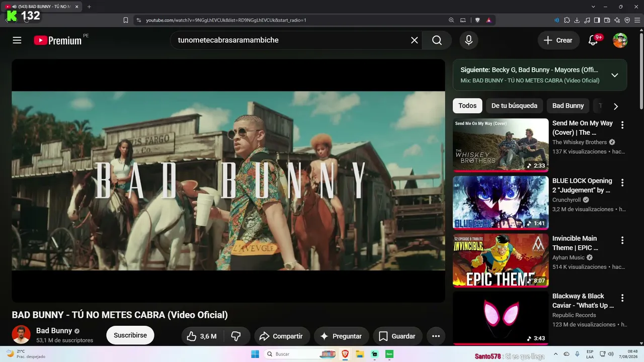Viewport: 644px width, 362px height.
Task: Open Invincible EPIC THEME thumbnail
Action: [x=501, y=260]
